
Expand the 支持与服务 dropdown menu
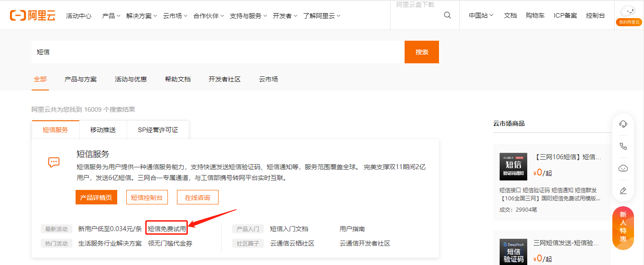click(248, 15)
